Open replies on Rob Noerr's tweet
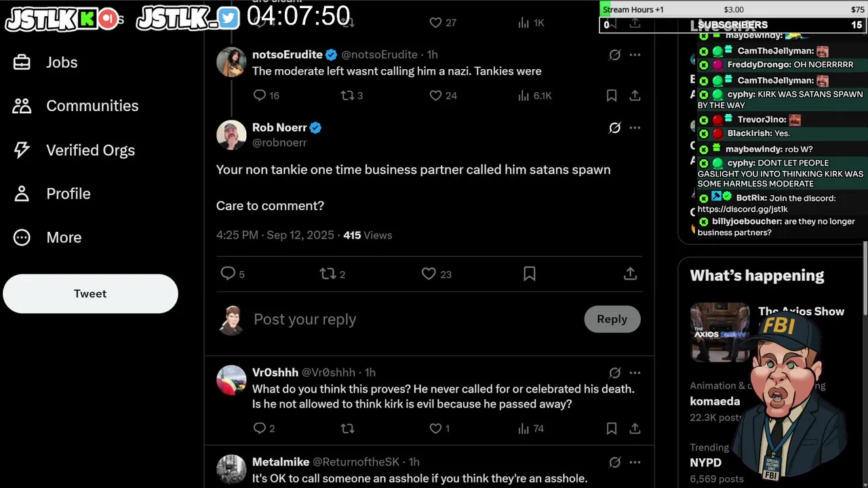 pyautogui.click(x=233, y=274)
